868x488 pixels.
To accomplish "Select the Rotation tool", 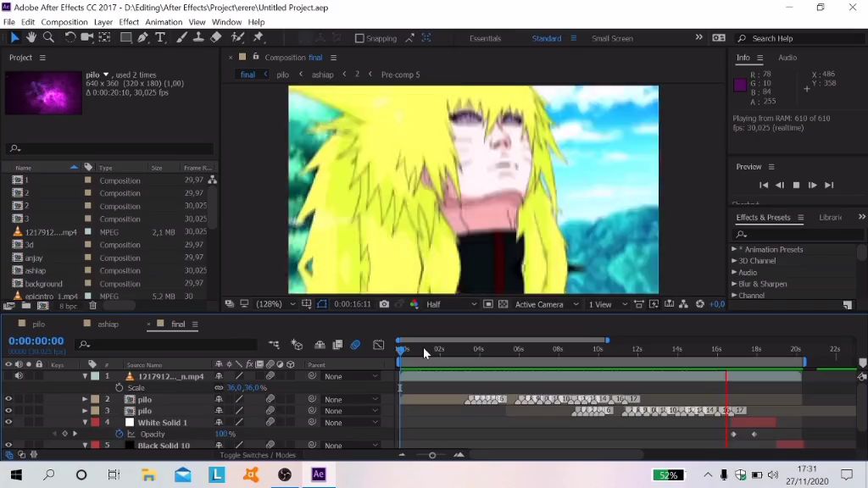I will coord(70,37).
